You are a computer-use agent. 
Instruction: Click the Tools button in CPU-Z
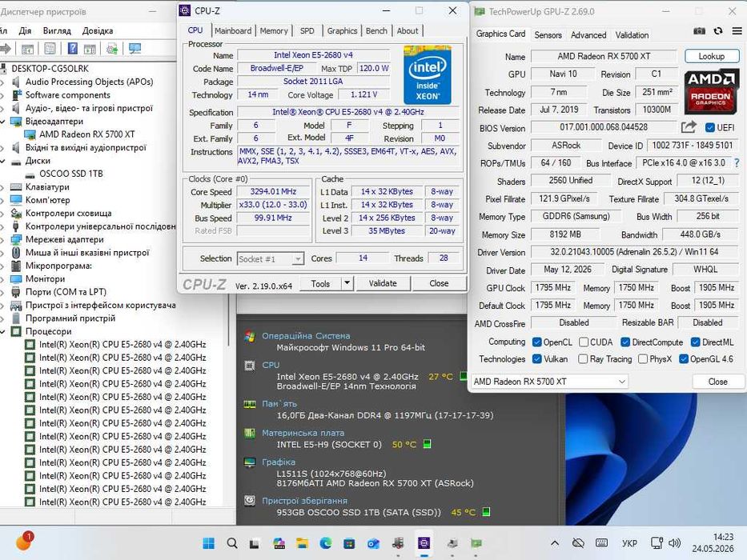pos(320,283)
